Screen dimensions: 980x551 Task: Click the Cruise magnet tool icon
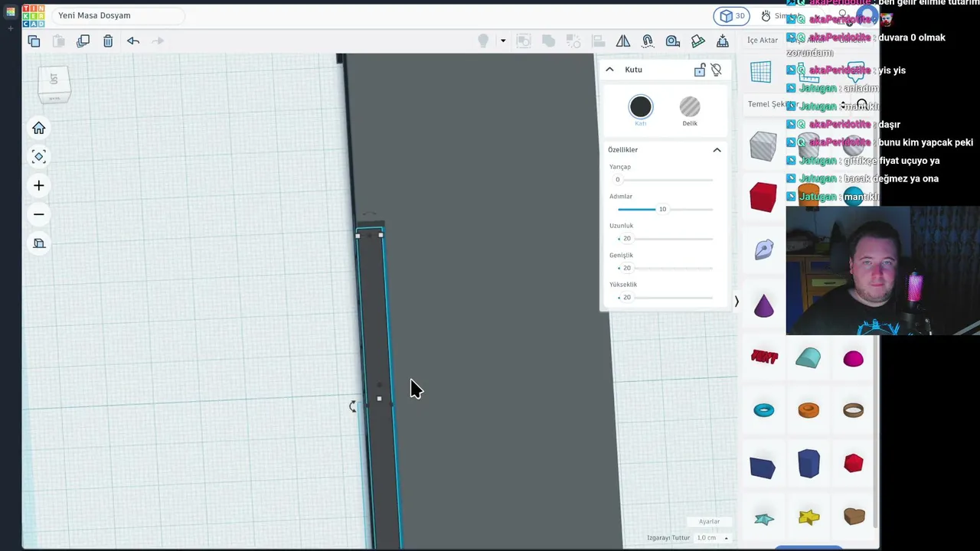click(x=648, y=41)
